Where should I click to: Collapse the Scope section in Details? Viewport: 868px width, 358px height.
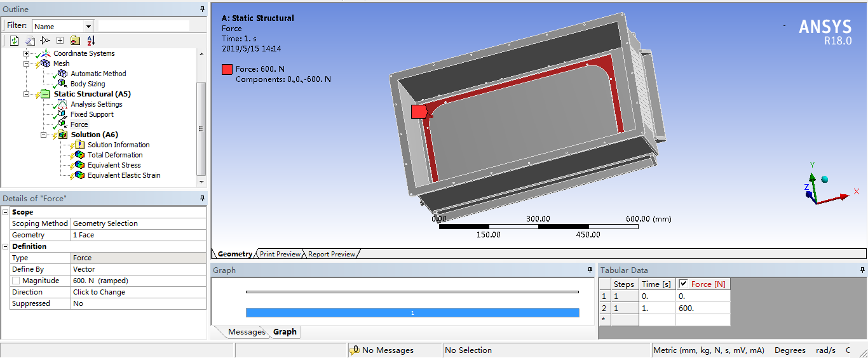(x=6, y=212)
